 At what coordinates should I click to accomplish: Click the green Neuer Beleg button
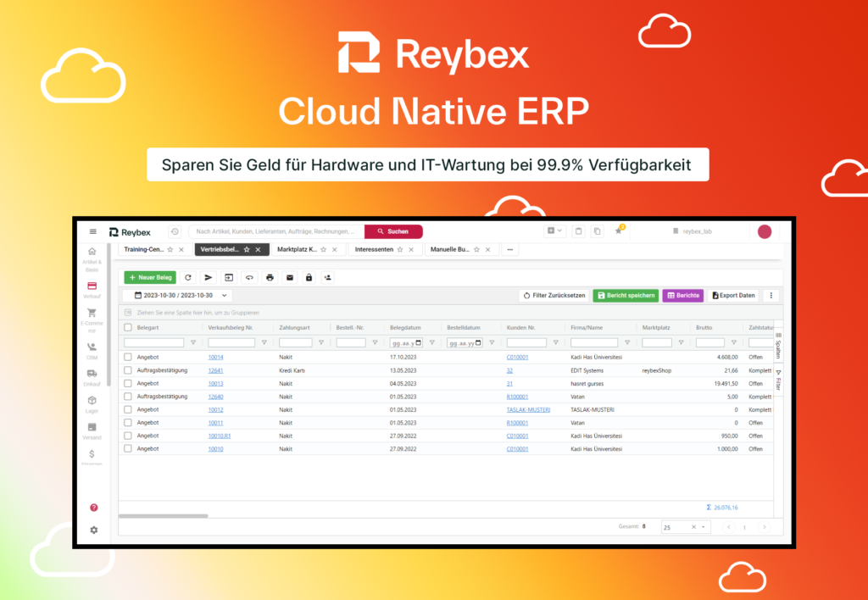click(x=149, y=277)
